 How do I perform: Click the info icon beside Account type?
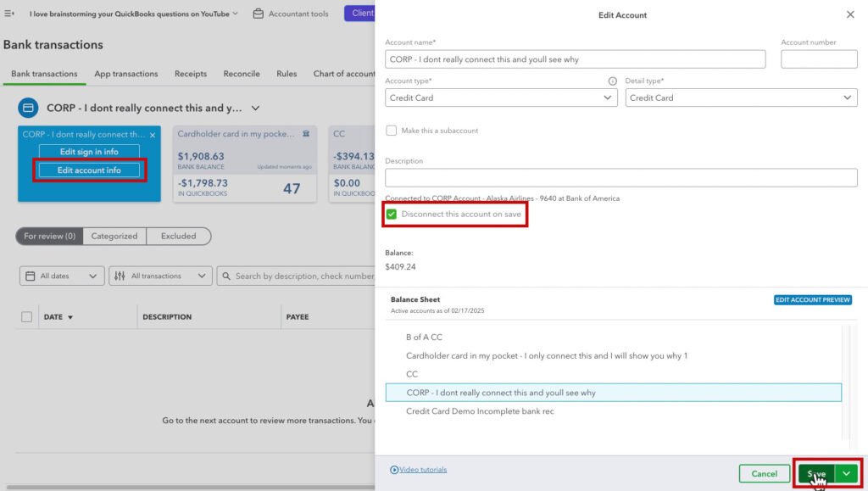pyautogui.click(x=611, y=81)
